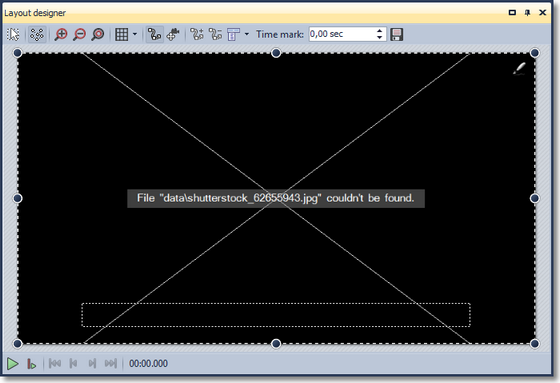560x383 pixels.
Task: Toggle the grid display icon
Action: coord(121,34)
